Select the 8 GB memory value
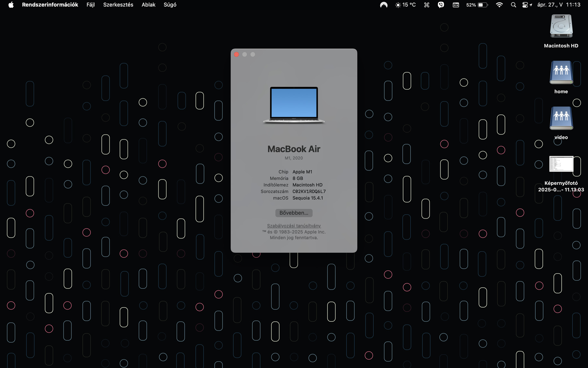The height and width of the screenshot is (368, 588). (x=298, y=178)
